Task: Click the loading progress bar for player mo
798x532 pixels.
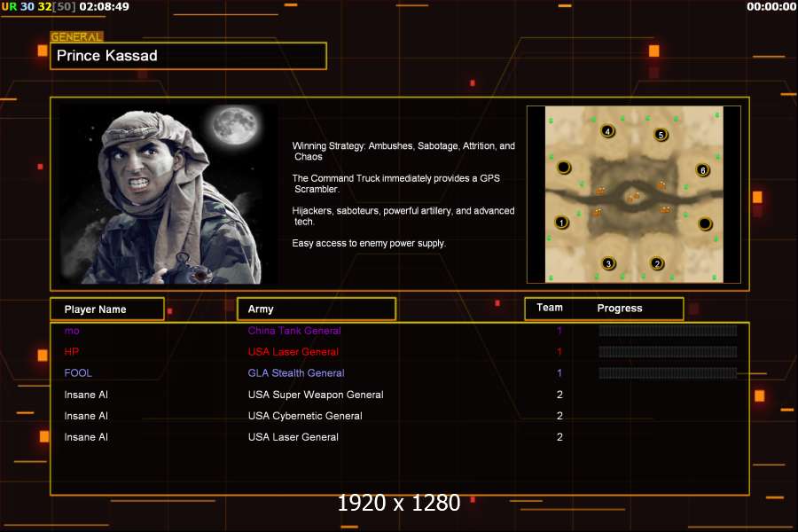Action: point(668,331)
